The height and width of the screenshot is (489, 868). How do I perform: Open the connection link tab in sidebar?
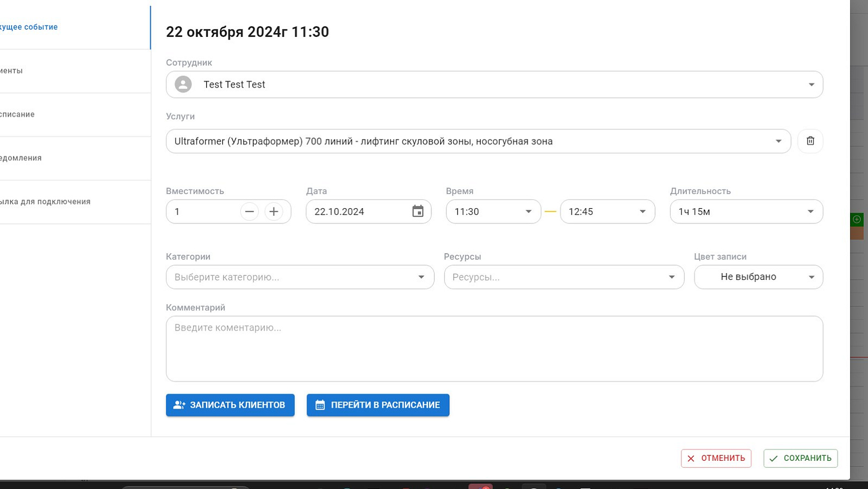click(x=75, y=202)
